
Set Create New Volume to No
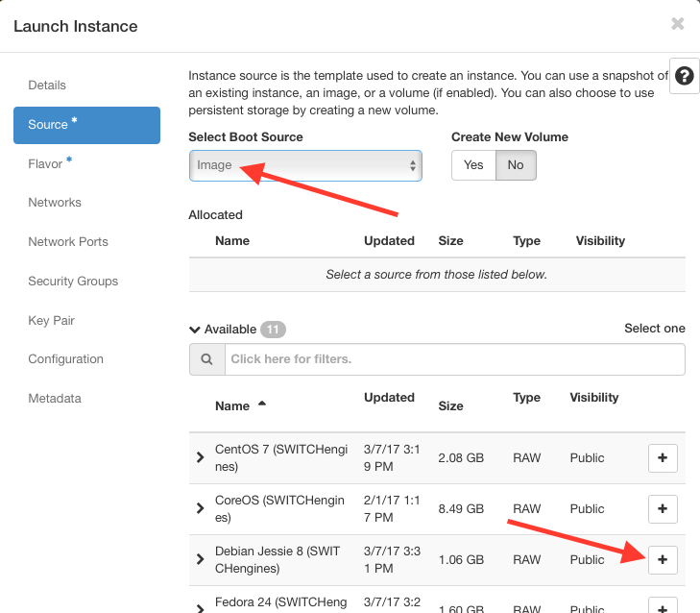pyautogui.click(x=516, y=165)
